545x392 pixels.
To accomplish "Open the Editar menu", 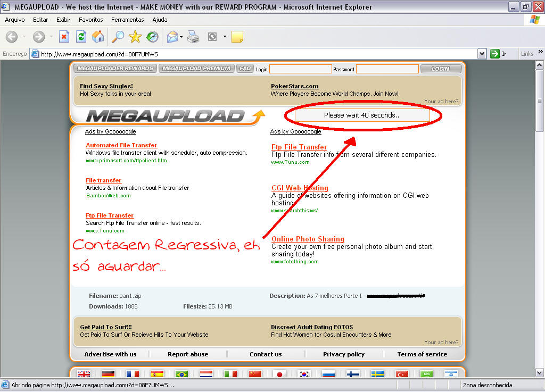I will pos(40,20).
